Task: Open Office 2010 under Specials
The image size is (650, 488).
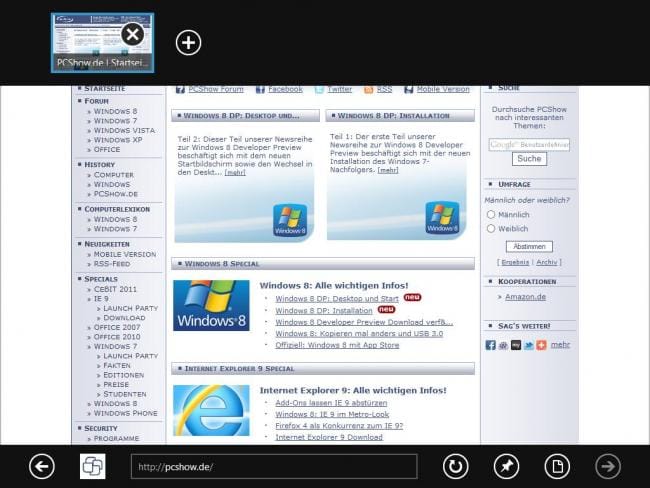Action: pos(117,337)
